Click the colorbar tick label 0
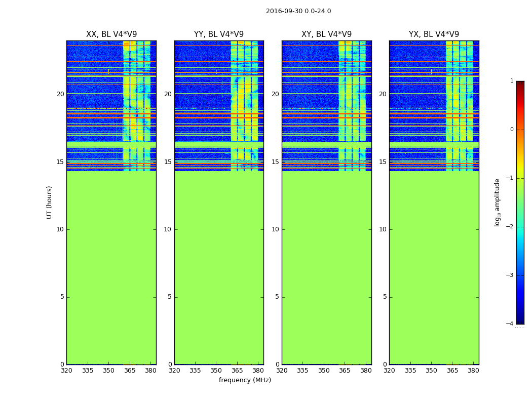 pyautogui.click(x=512, y=130)
